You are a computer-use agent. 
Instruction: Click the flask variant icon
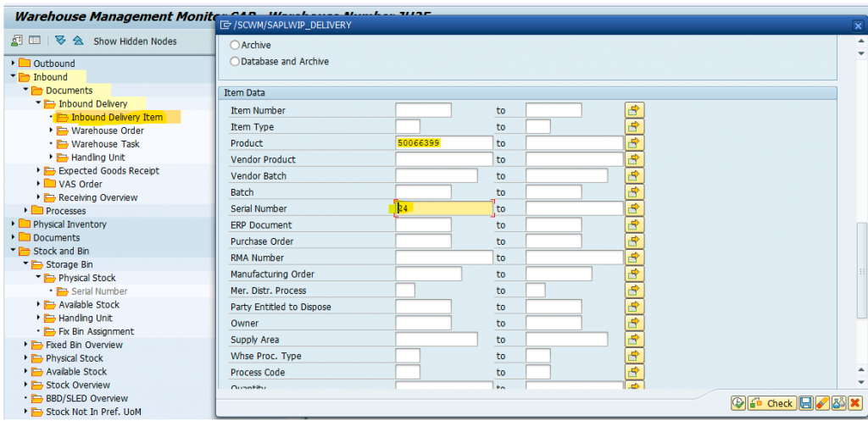[838, 403]
